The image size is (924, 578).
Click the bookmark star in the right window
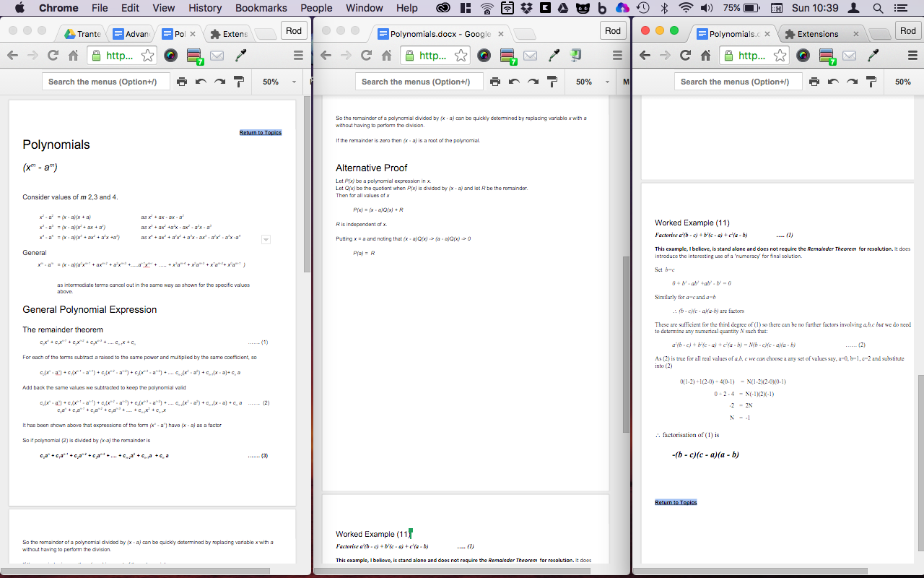pyautogui.click(x=780, y=56)
